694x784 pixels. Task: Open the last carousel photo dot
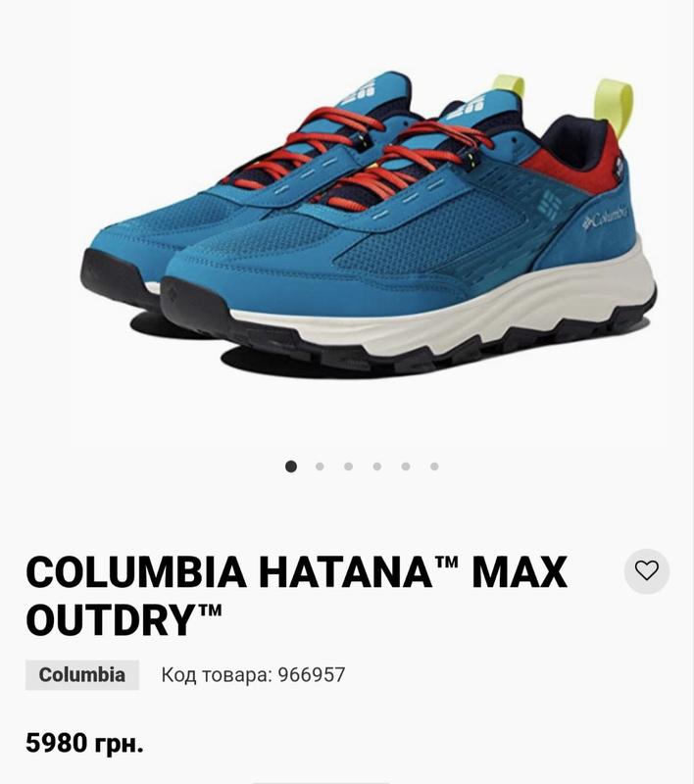tap(434, 466)
